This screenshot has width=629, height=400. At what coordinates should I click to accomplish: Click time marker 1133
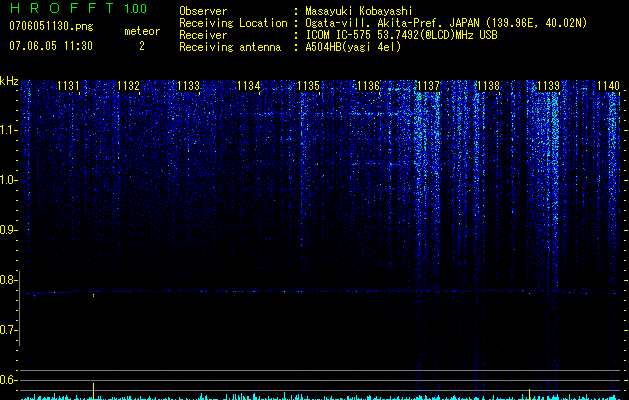click(x=189, y=85)
